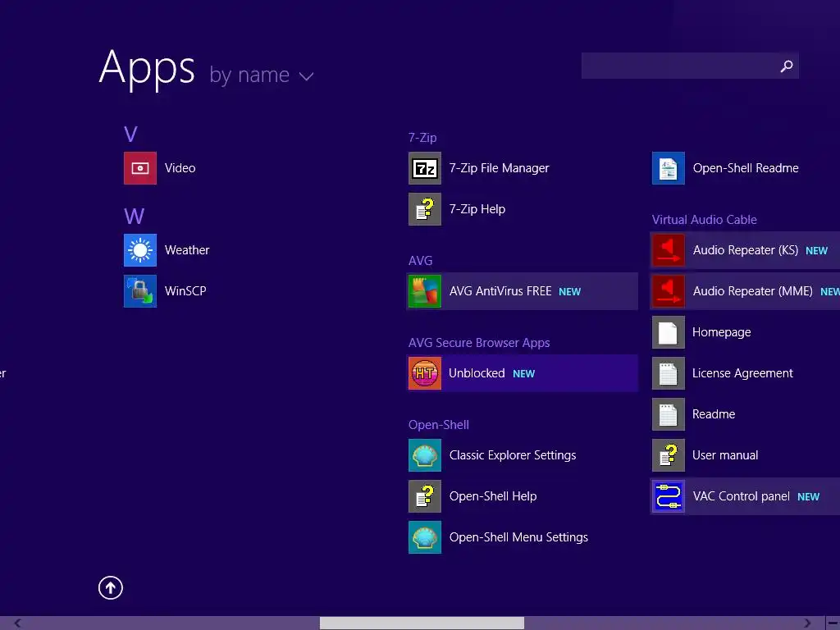The image size is (840, 630).
Task: Click the scrollbar right arrow
Action: tap(807, 623)
